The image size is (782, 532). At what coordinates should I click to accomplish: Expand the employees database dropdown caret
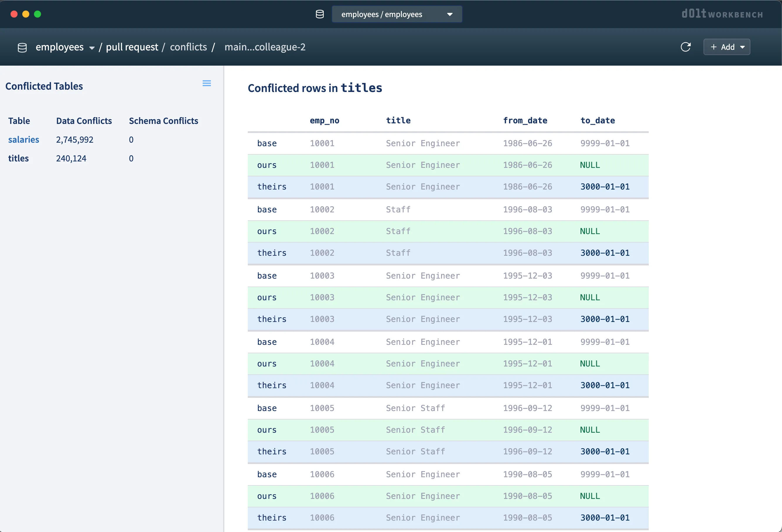tap(92, 48)
